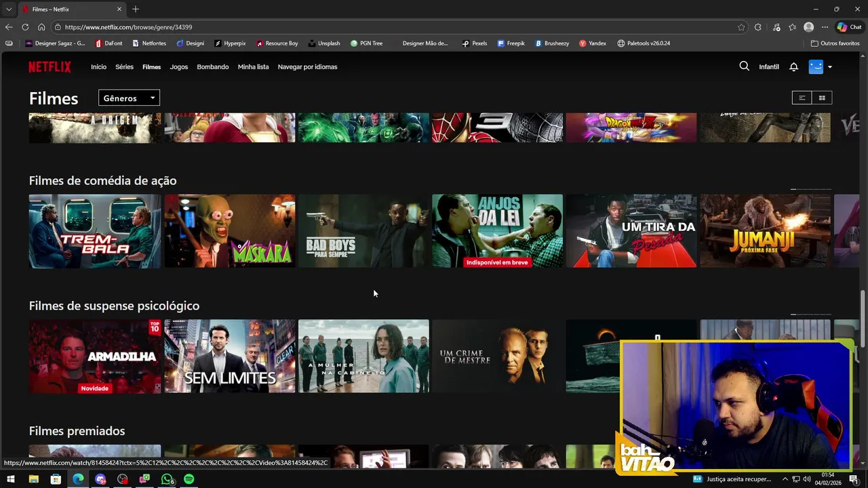Open the Jogos menu item
Viewport: 868px width, 488px height.
pyautogui.click(x=179, y=67)
